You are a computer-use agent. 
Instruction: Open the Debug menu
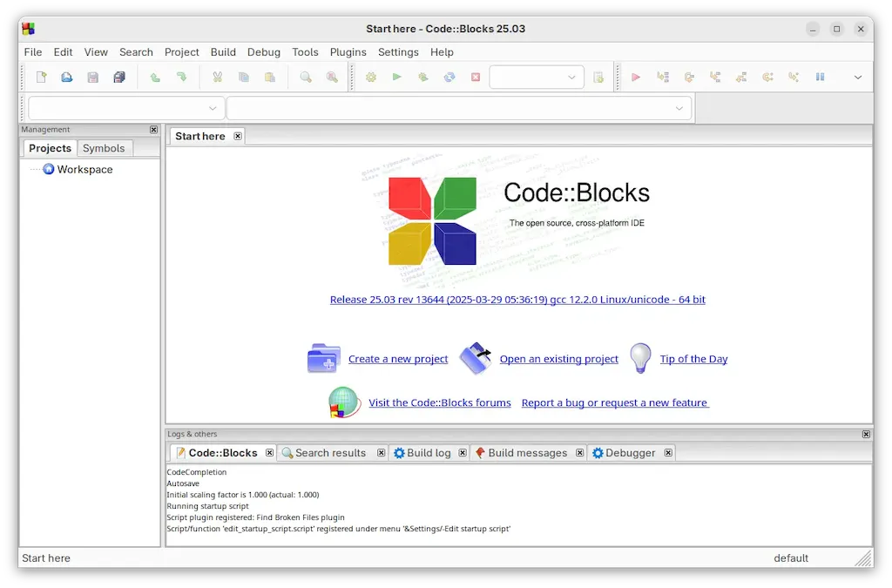263,52
